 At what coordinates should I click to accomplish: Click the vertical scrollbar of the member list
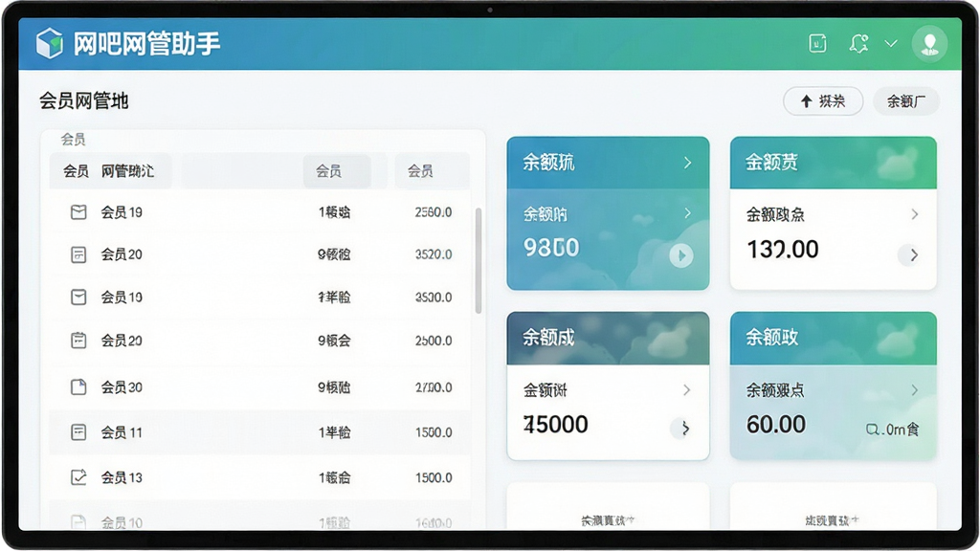[x=479, y=260]
